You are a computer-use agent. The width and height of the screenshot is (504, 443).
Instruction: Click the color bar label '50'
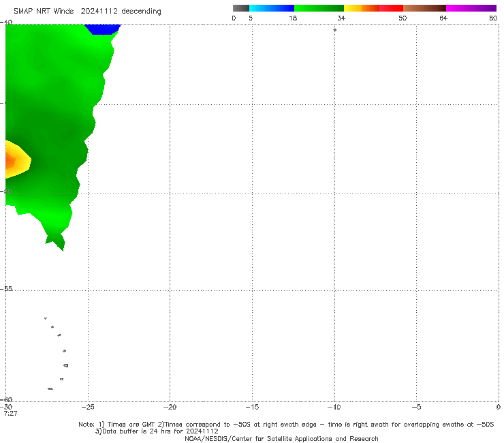pos(403,18)
